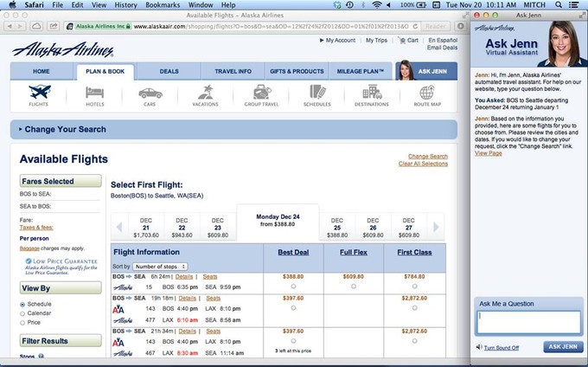This screenshot has height=367, width=588.
Task: Open the Mileage Plan tab
Action: pyautogui.click(x=361, y=71)
